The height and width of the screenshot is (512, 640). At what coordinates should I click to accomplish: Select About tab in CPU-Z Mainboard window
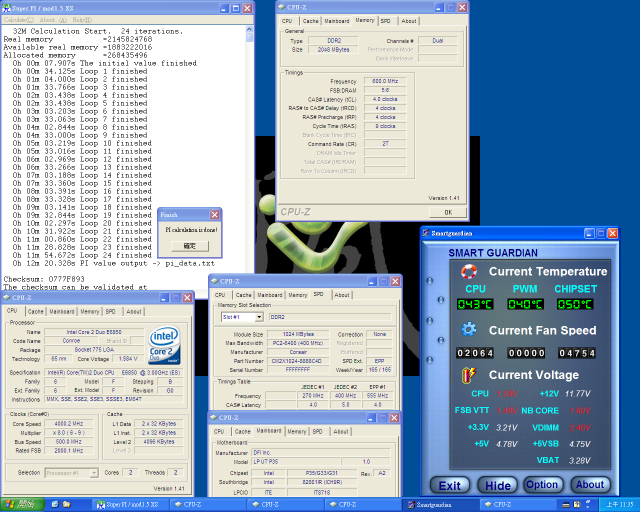(341, 432)
